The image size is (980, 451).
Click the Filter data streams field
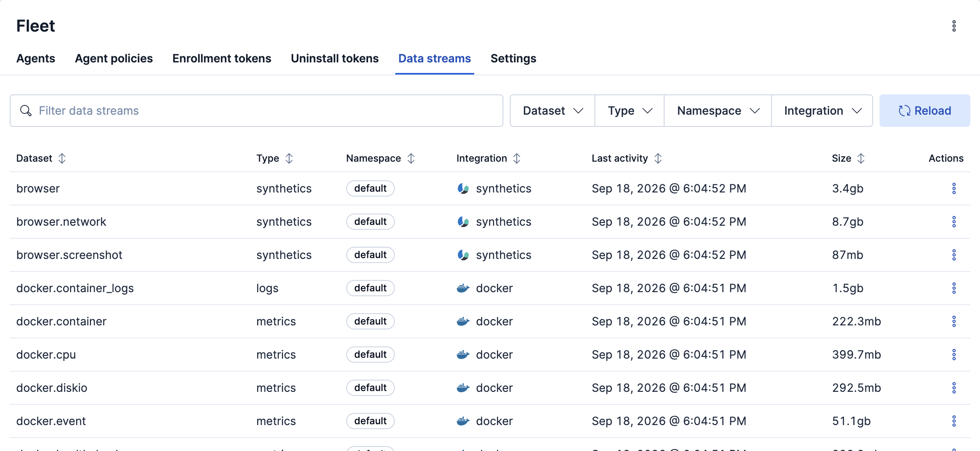pos(256,111)
